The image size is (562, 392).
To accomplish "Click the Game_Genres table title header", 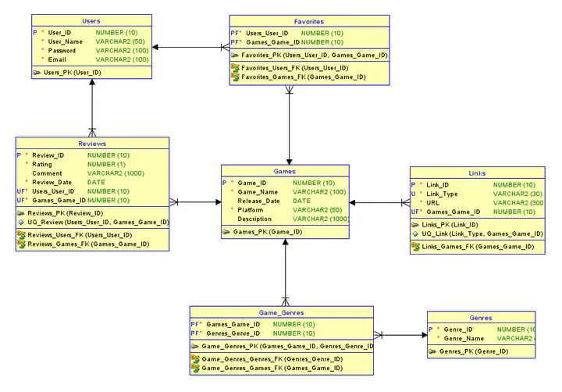I will [x=280, y=312].
